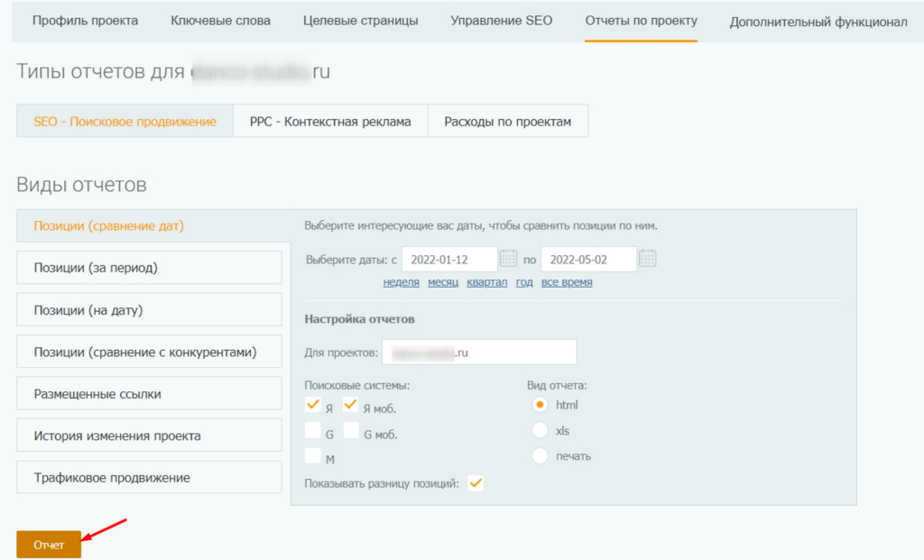Click the все время link
Image resolution: width=924 pixels, height=560 pixels.
(567, 282)
